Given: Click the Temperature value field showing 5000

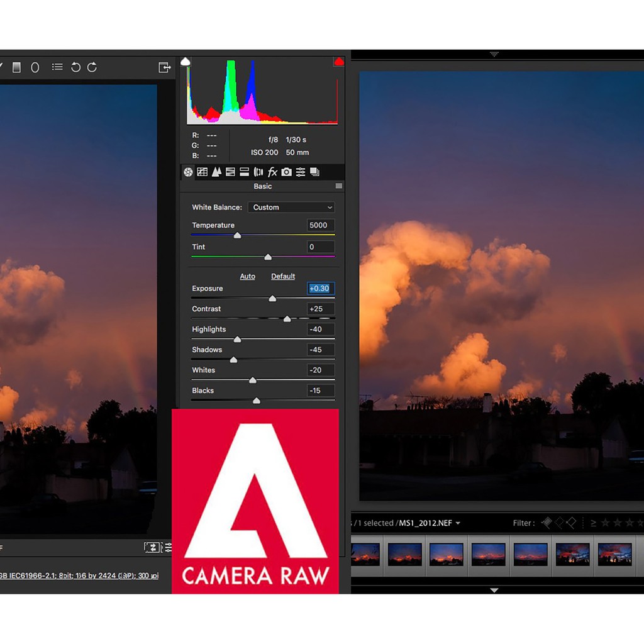Looking at the screenshot, I should (320, 225).
